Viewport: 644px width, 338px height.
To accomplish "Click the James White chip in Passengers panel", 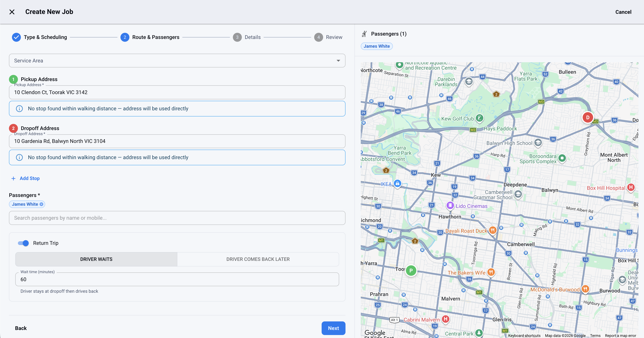I will click(376, 46).
